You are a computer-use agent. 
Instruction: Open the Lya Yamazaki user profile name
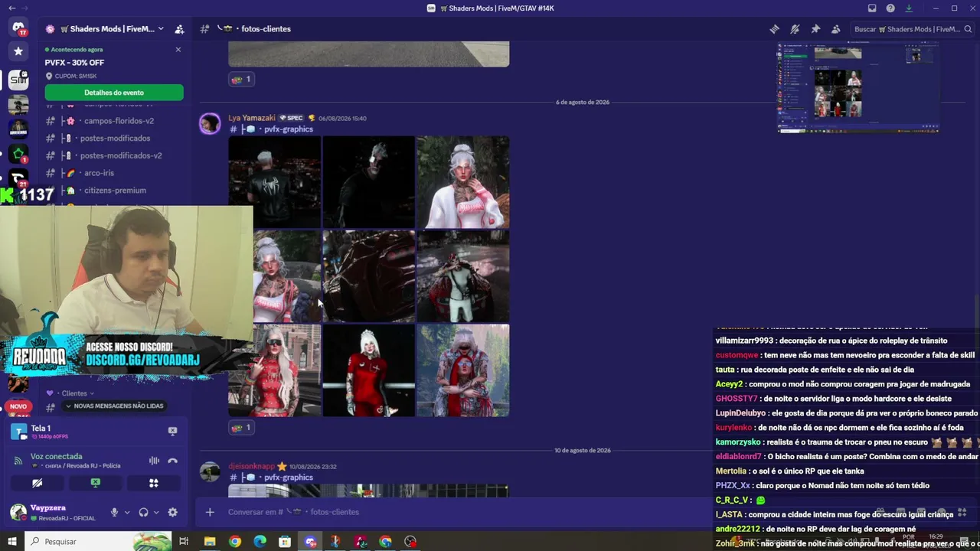(x=252, y=119)
